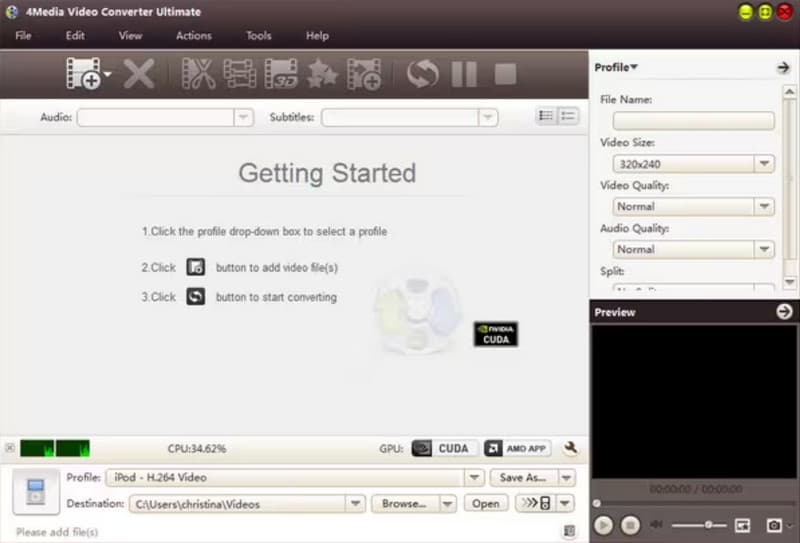Click the Open destination button
The height and width of the screenshot is (543, 800).
coord(486,504)
